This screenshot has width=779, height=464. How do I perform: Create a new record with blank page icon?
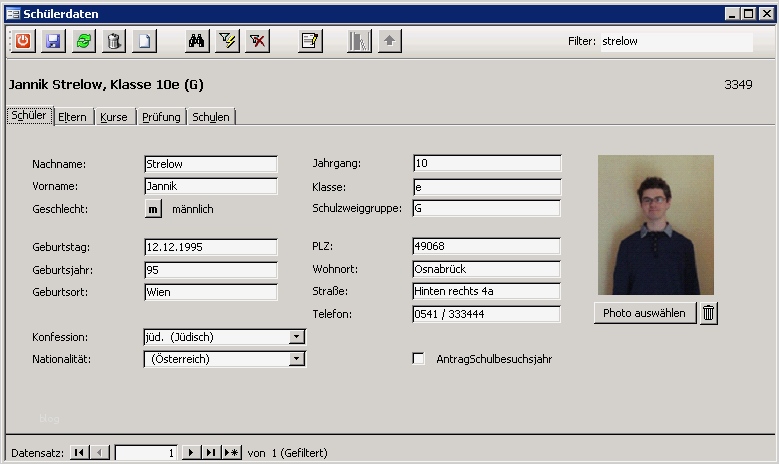[x=144, y=41]
